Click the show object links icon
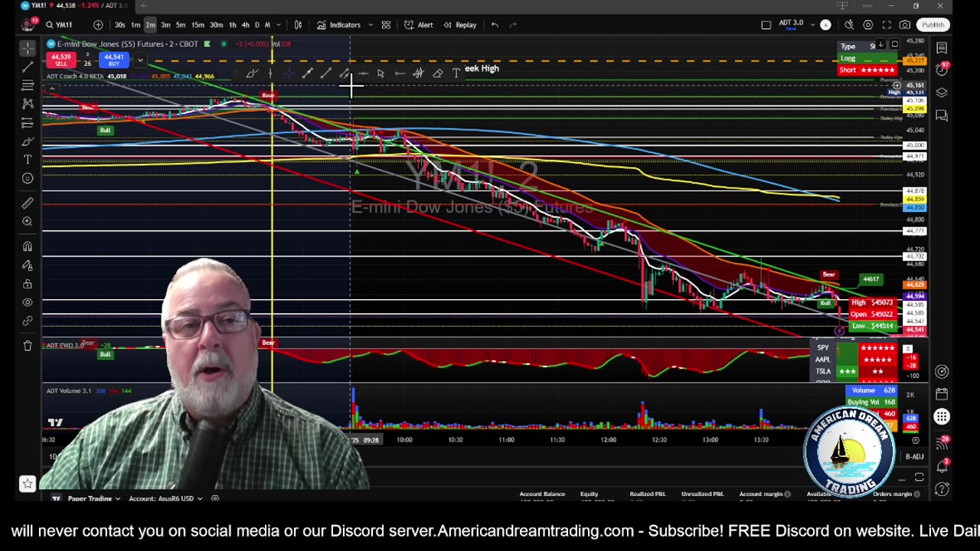This screenshot has width=980, height=551. [x=28, y=321]
